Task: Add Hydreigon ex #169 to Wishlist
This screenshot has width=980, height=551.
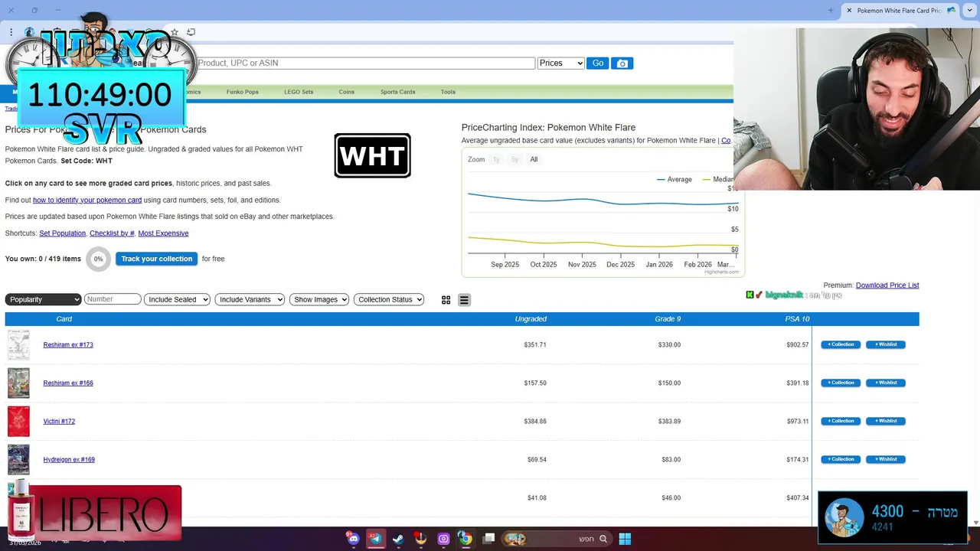Action: [x=886, y=459]
